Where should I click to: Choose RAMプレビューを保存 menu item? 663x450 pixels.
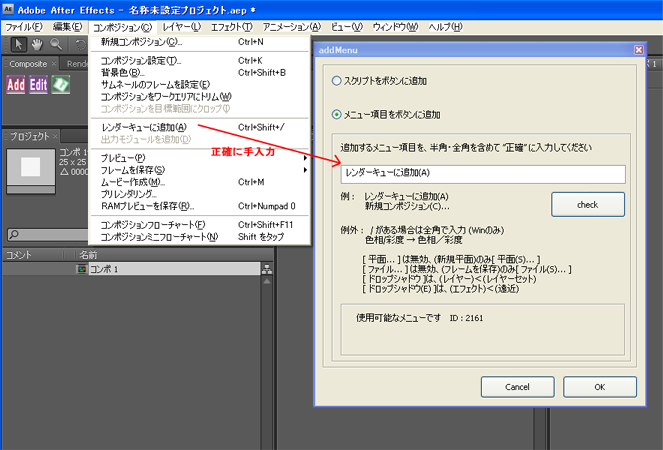[200, 206]
